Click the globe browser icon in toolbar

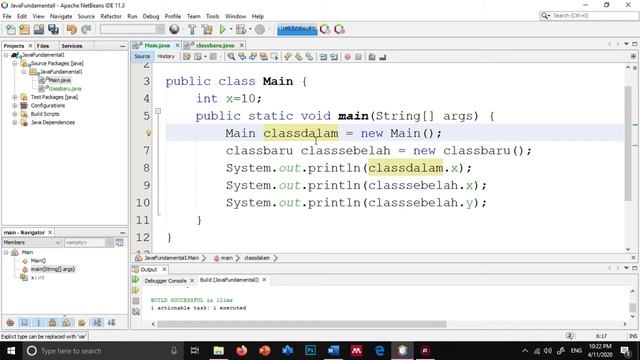174,29
